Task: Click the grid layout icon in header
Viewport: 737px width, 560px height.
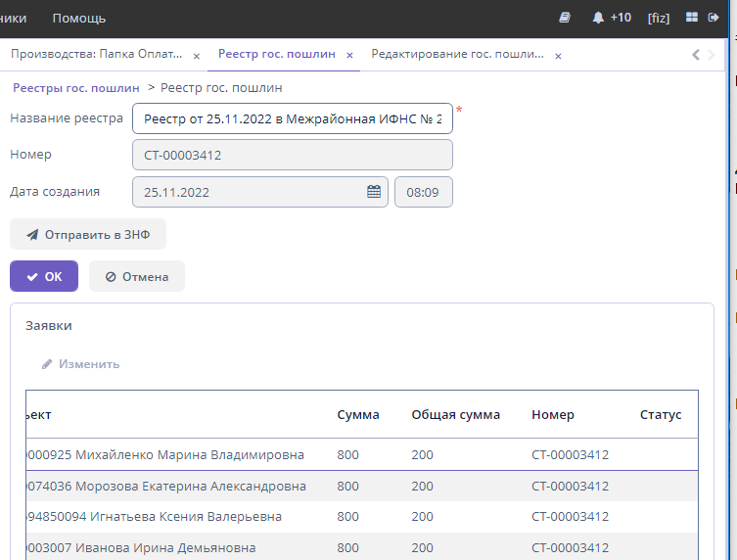Action: 692,18
